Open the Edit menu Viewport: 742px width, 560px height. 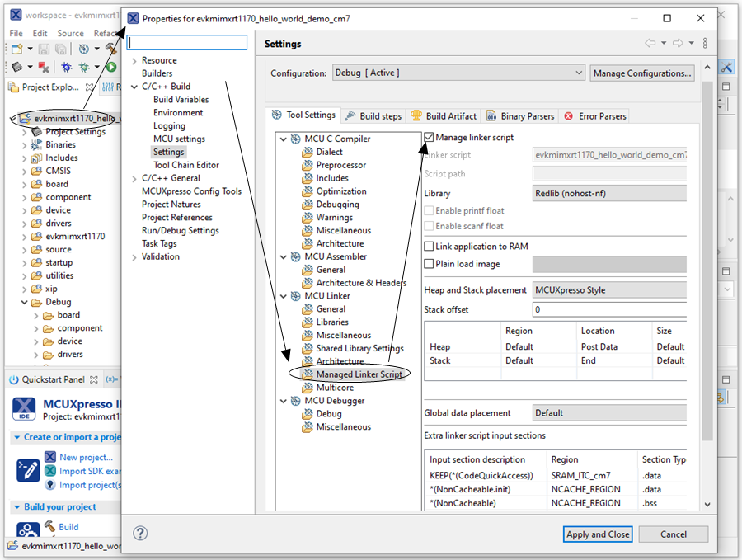(x=40, y=33)
